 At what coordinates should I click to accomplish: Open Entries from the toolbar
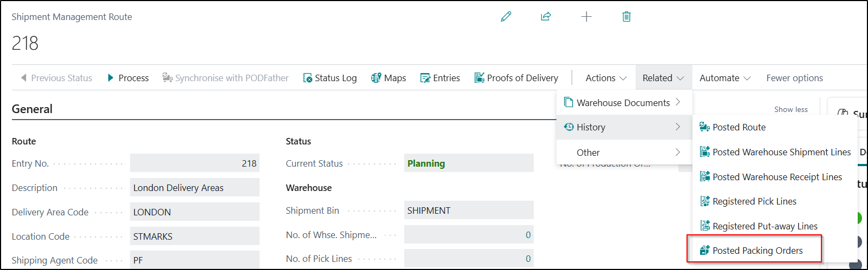(440, 78)
